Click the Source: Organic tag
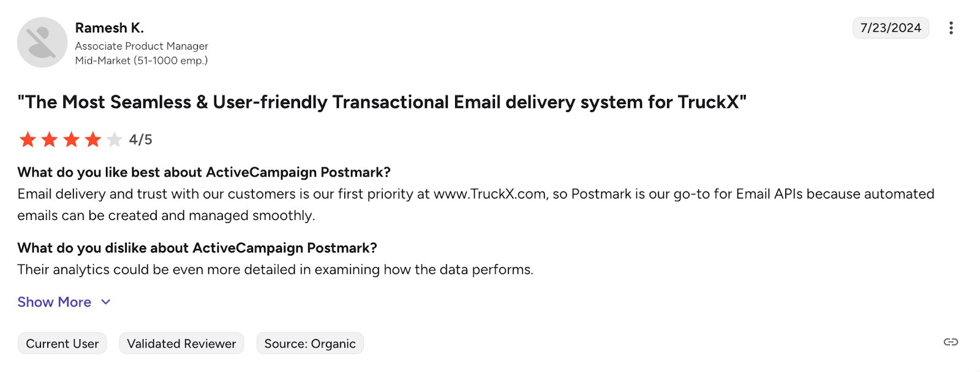This screenshot has width=980, height=372. pos(310,344)
